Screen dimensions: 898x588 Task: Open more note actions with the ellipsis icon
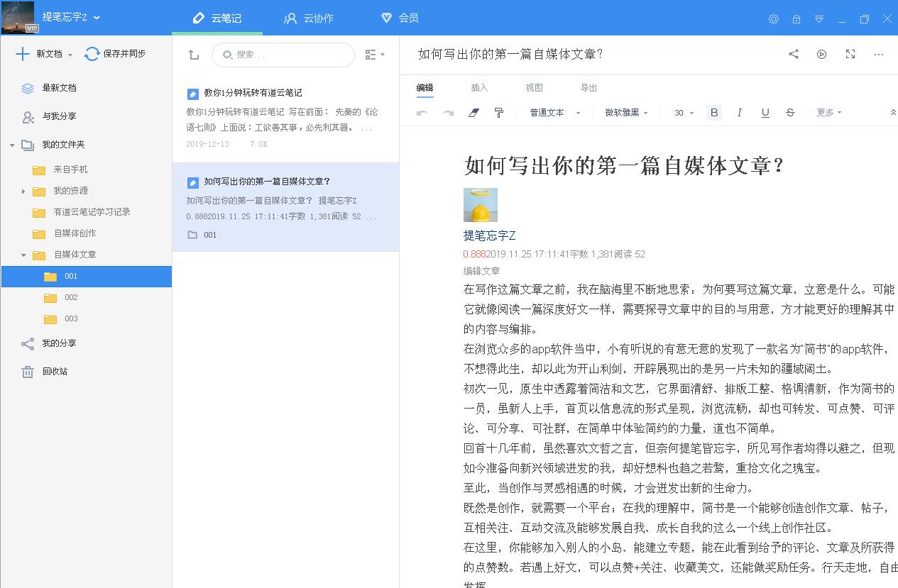coord(878,54)
